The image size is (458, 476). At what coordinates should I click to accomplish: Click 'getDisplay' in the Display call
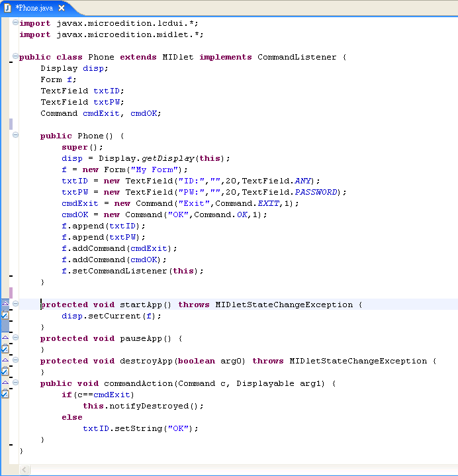(167, 158)
